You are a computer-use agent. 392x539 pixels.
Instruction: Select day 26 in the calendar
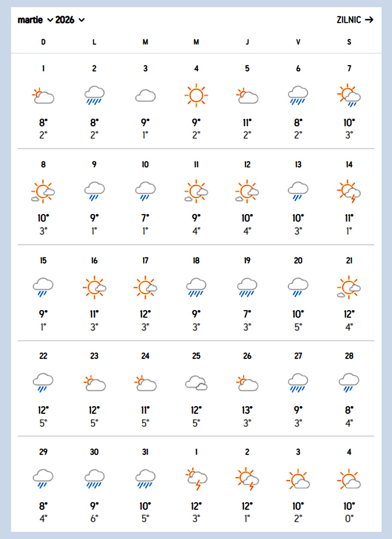click(x=247, y=356)
